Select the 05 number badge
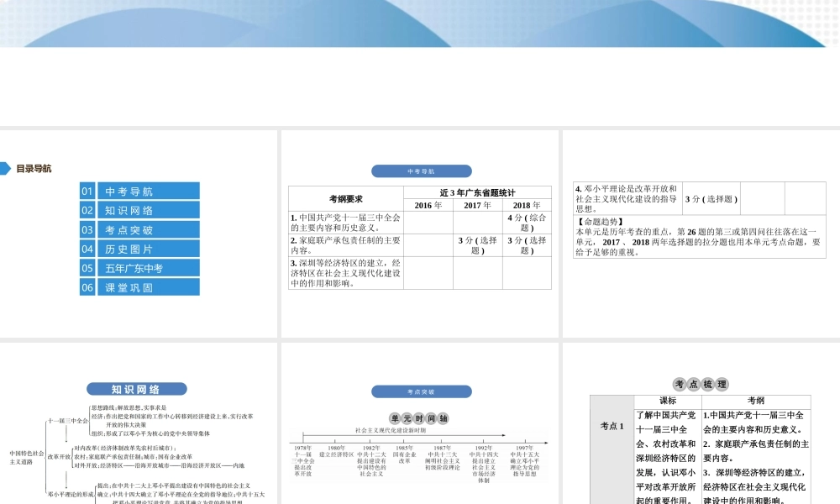 click(x=87, y=268)
